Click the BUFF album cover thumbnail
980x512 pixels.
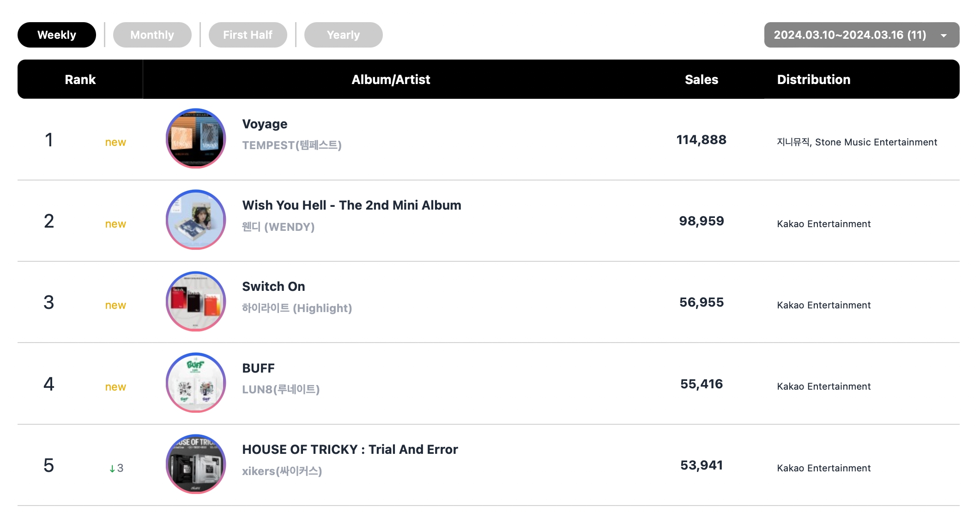(x=196, y=383)
